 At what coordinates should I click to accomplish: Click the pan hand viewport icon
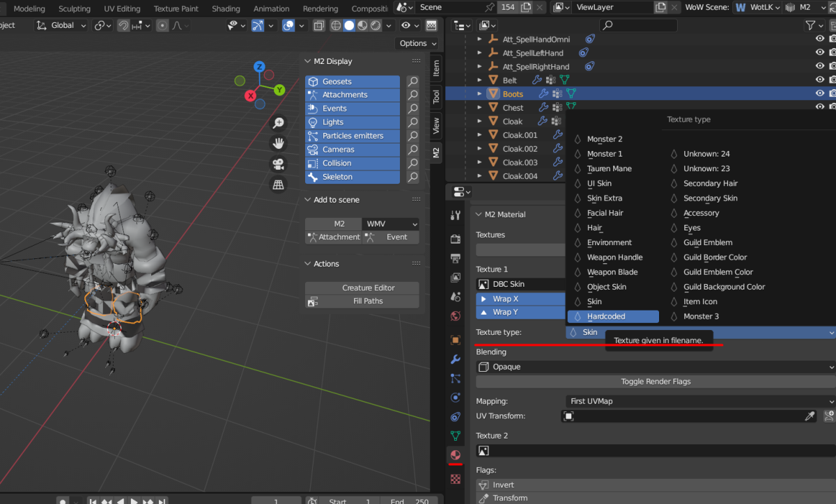279,143
